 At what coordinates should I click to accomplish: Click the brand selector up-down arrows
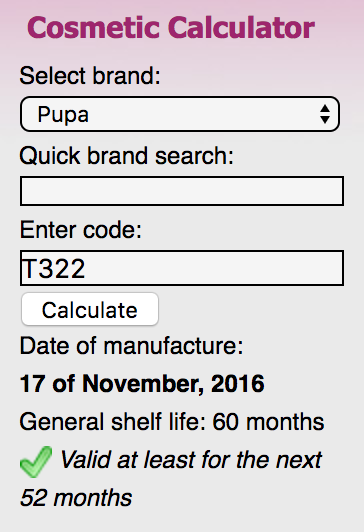pos(325,114)
